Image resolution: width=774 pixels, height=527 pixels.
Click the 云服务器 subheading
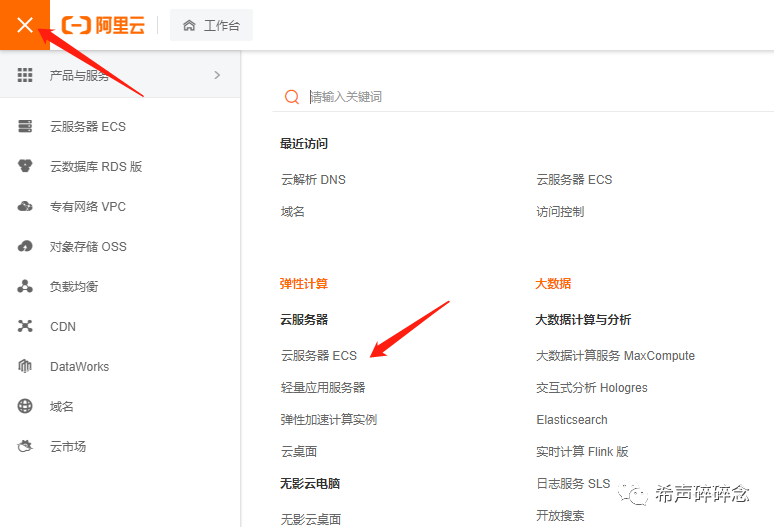coord(304,320)
